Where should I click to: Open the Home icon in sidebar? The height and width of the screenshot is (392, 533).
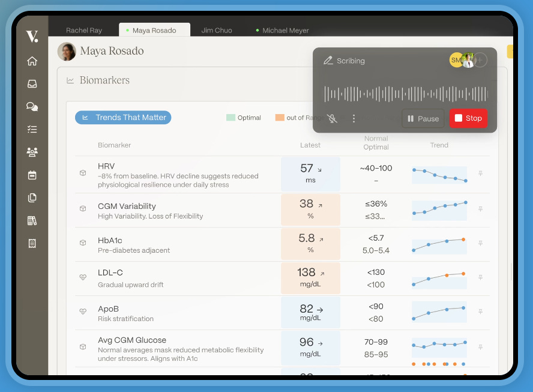click(x=32, y=61)
